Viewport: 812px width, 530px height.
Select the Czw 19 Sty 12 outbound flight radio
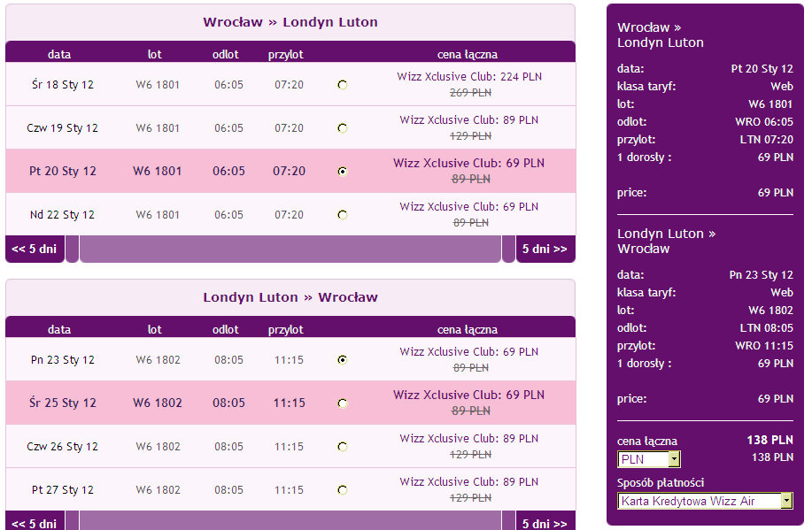click(343, 128)
